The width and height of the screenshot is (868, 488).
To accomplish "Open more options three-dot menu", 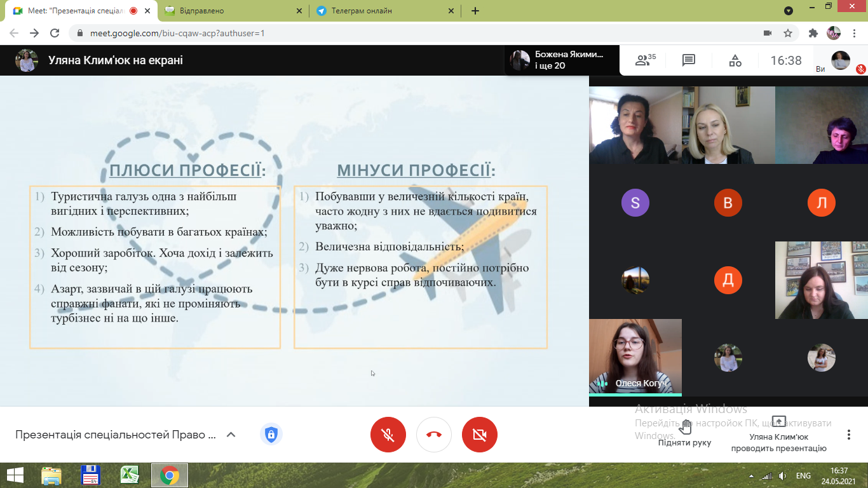I will (x=849, y=435).
